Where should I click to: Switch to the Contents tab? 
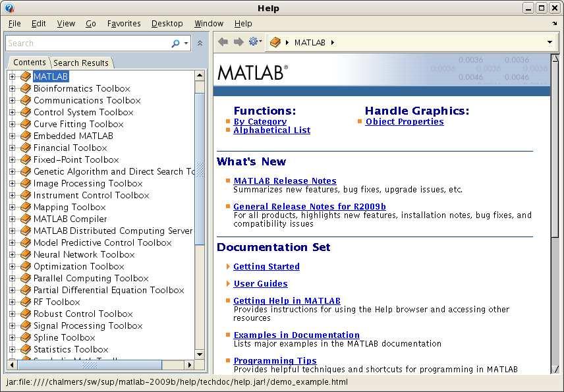(x=30, y=63)
